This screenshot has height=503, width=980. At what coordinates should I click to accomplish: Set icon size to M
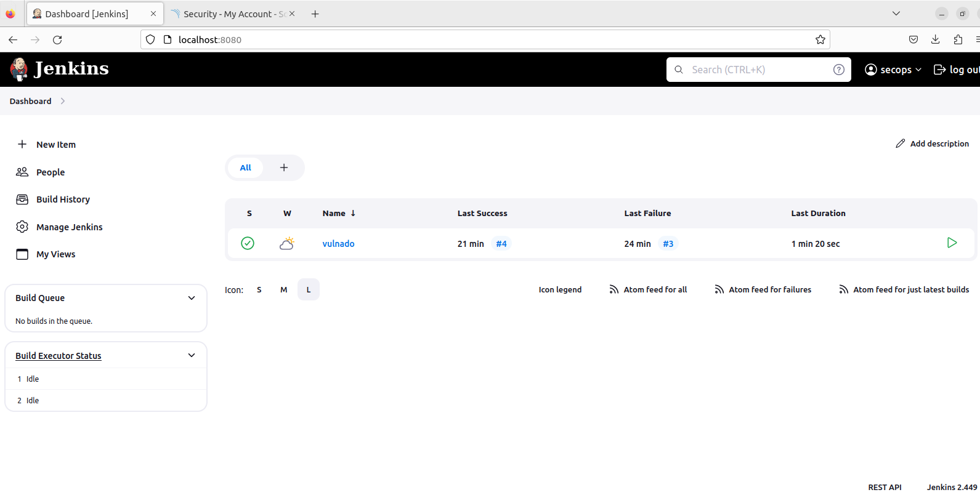point(284,289)
